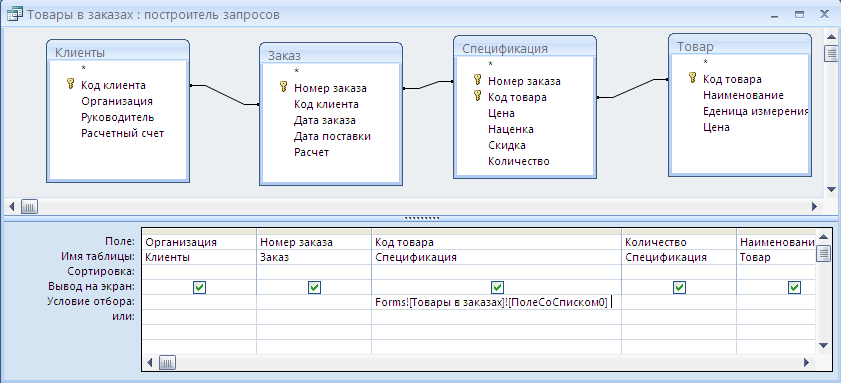Screen dimensions: 841x383
Task: Click tables pane vertical scrollbar down arrow
Action: tap(831, 189)
